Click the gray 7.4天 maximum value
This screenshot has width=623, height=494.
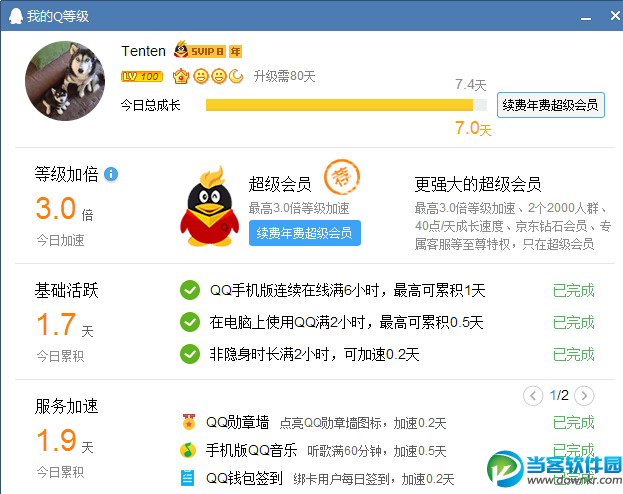point(470,84)
